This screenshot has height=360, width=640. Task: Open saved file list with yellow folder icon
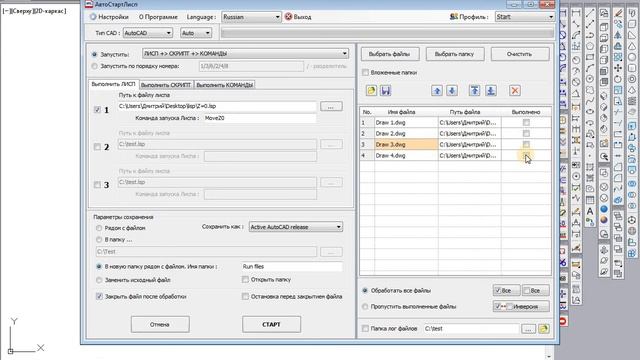(x=371, y=90)
